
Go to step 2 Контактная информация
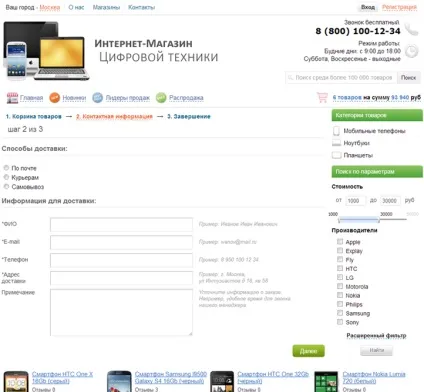tap(114, 116)
